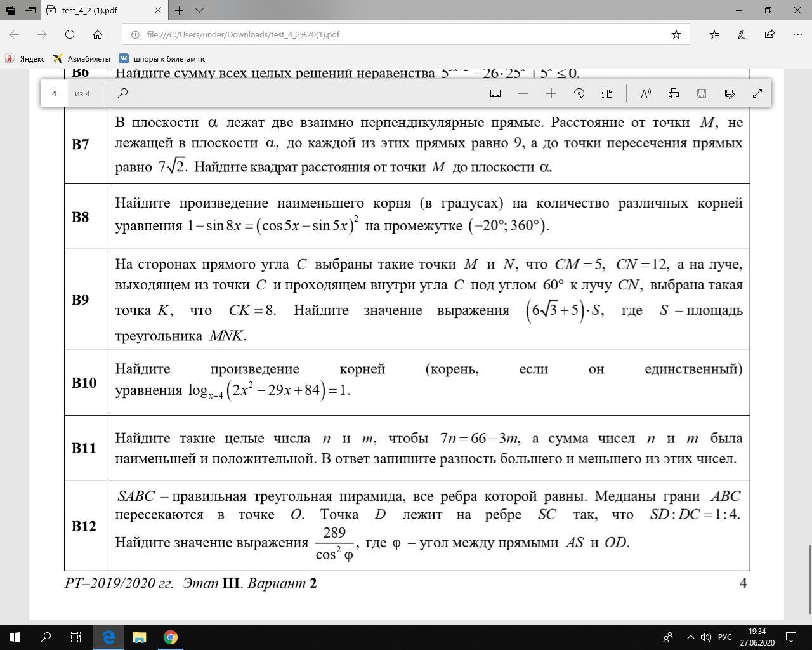Image resolution: width=812 pixels, height=650 pixels.
Task: Open browser settings and more menu
Action: (x=797, y=34)
